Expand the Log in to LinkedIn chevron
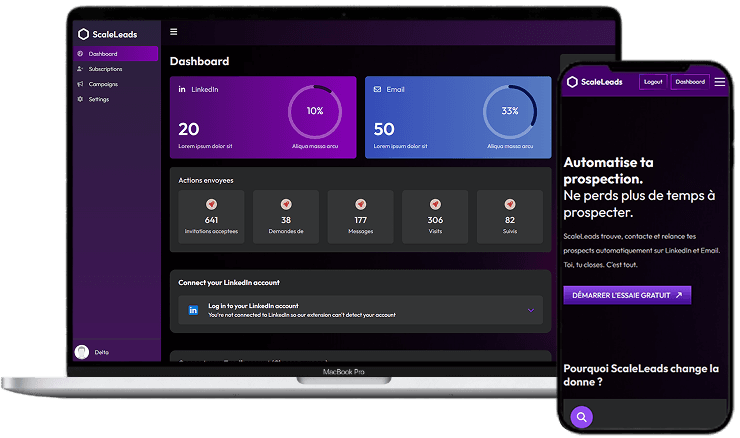The width and height of the screenshot is (740, 438). tap(531, 310)
